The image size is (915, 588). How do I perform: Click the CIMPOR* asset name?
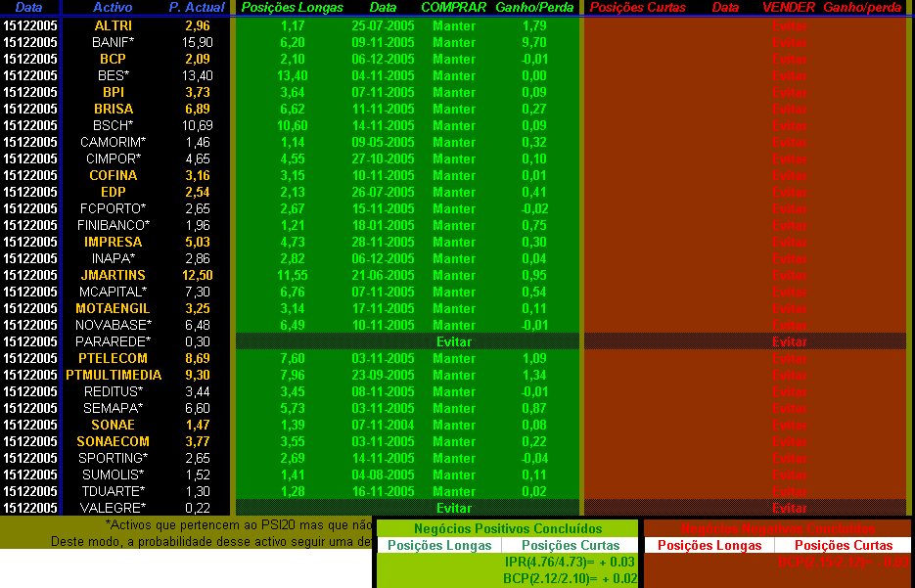(x=113, y=158)
